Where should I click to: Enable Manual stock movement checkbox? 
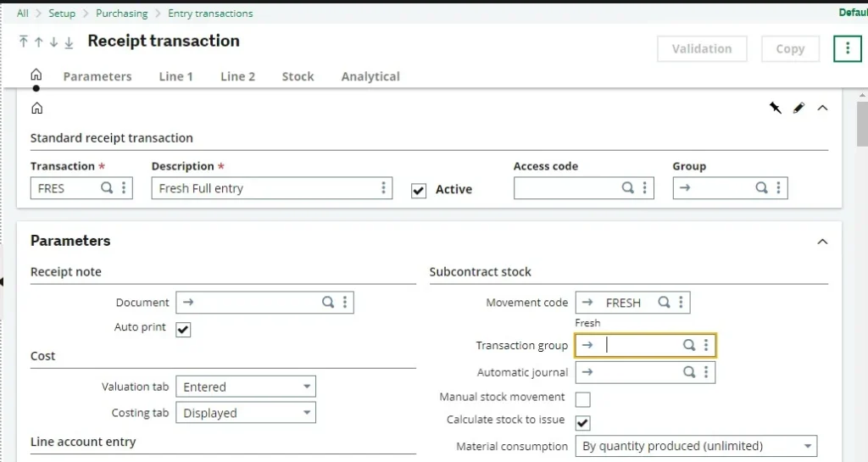(x=583, y=399)
